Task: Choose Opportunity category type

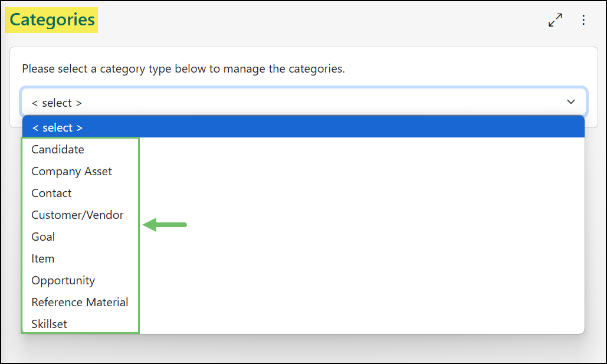Action: (x=303, y=280)
